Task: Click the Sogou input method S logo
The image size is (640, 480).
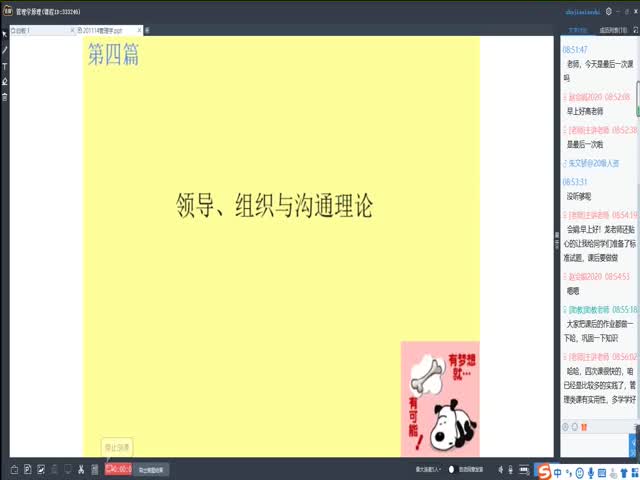Action: pyautogui.click(x=544, y=472)
